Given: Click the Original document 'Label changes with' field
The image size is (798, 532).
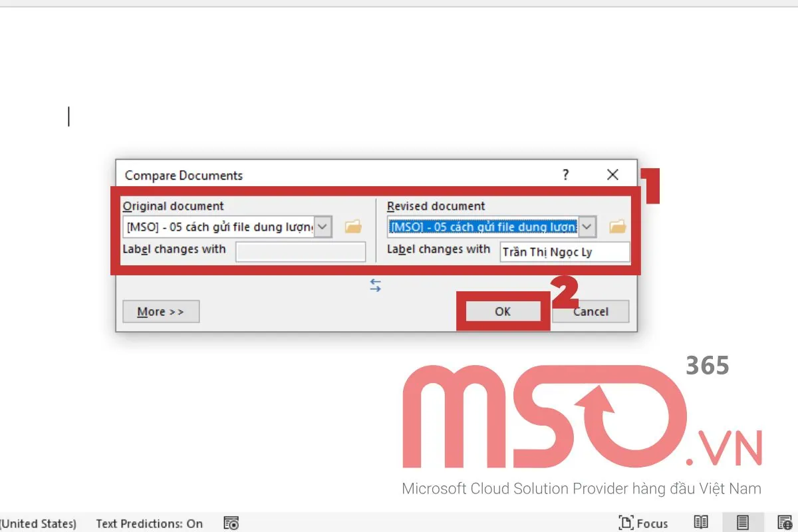Looking at the screenshot, I should 301,252.
